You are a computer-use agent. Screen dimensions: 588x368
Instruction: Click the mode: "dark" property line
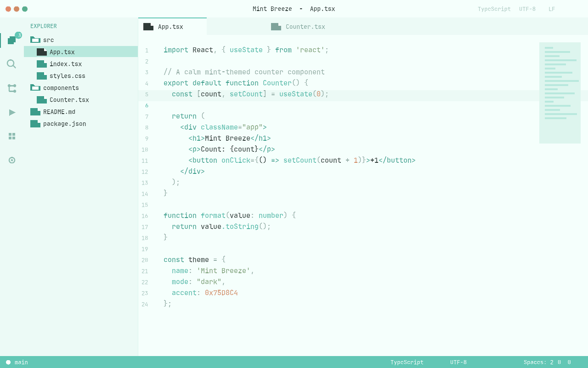click(x=199, y=282)
